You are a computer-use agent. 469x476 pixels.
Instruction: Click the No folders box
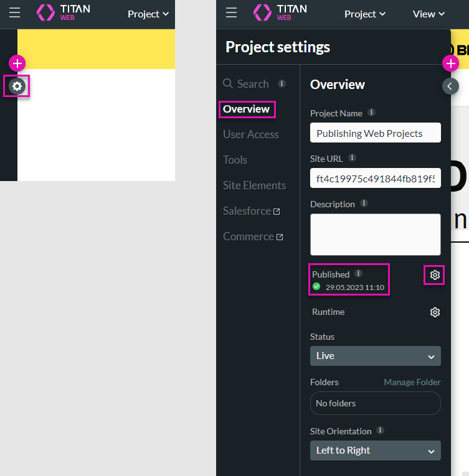[x=376, y=403]
